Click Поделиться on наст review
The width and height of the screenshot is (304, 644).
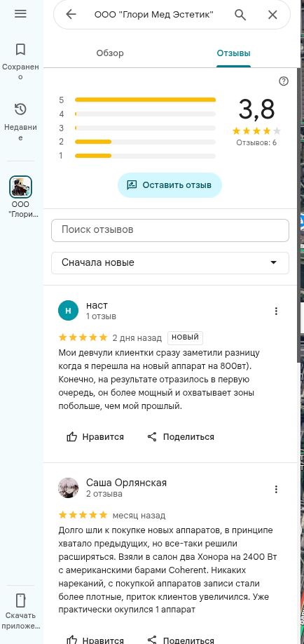[181, 436]
